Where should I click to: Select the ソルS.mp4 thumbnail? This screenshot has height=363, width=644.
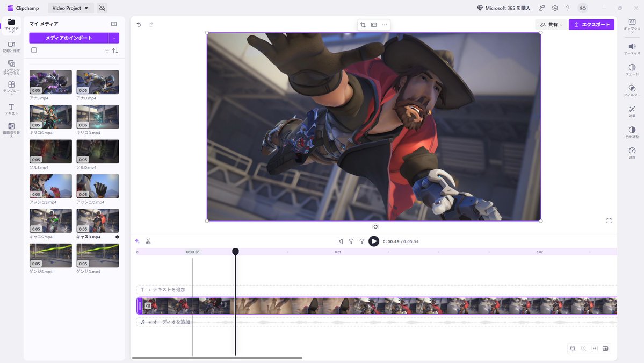[x=50, y=151]
